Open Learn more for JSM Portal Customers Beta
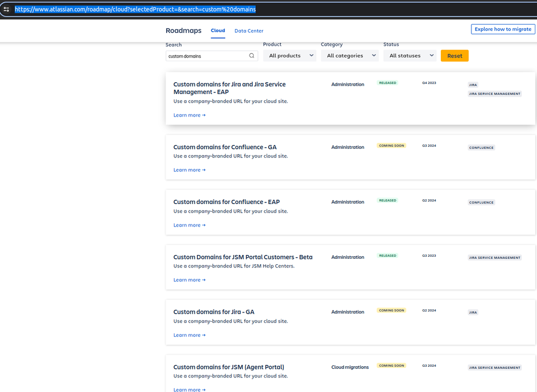The height and width of the screenshot is (392, 537). (189, 280)
